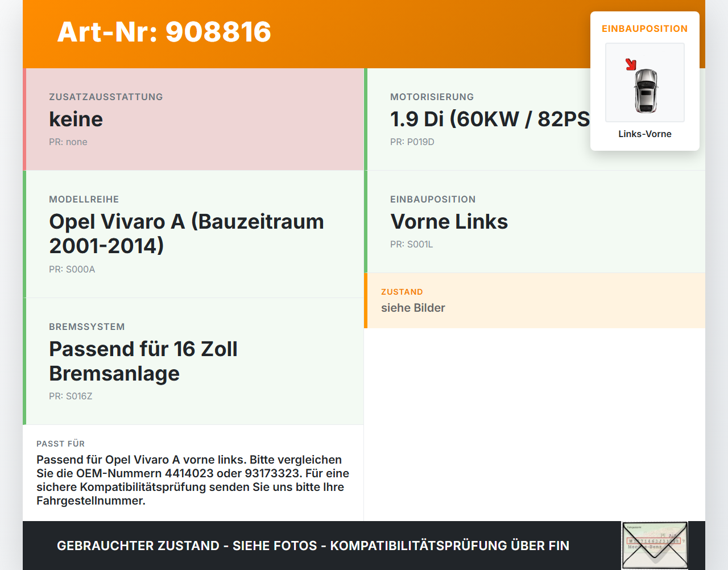The width and height of the screenshot is (728, 570).
Task: Select the Opel Vivaro A Modellreihe text
Action: click(x=187, y=233)
